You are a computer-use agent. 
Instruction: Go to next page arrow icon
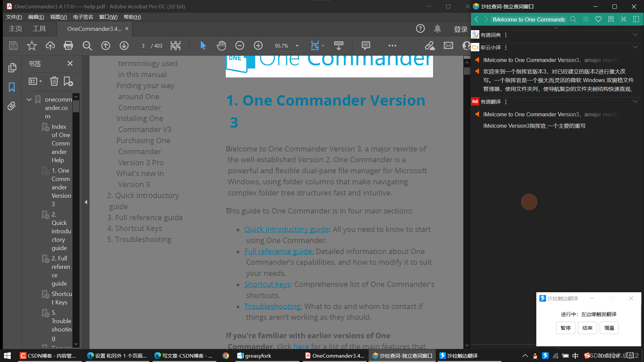pyautogui.click(x=124, y=46)
